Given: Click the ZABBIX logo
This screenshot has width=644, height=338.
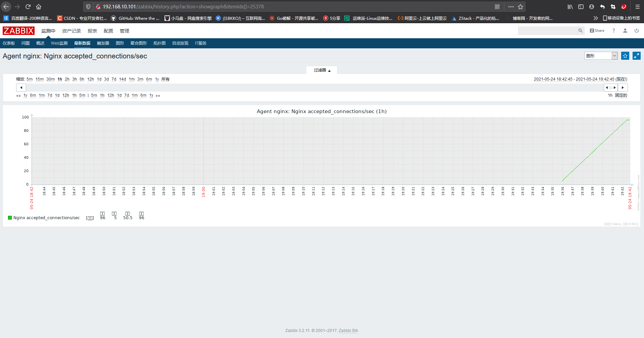Looking at the screenshot, I should (18, 31).
